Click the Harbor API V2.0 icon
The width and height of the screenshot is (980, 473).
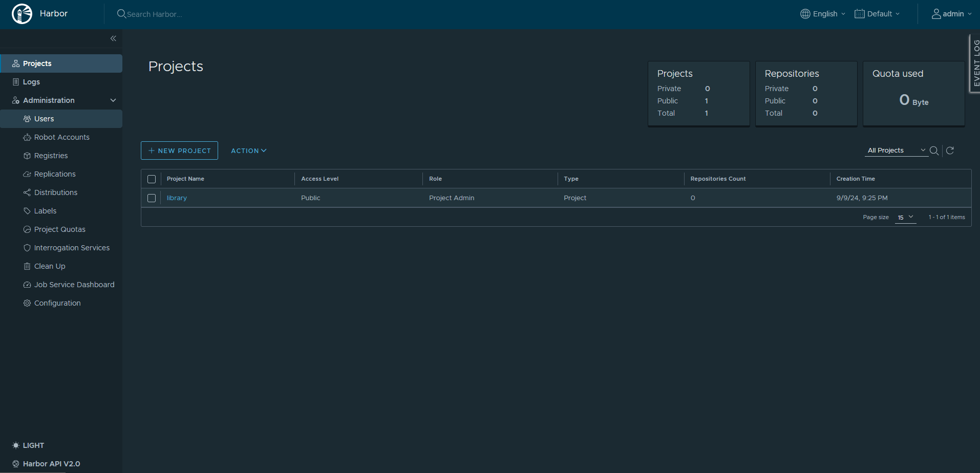pos(16,464)
